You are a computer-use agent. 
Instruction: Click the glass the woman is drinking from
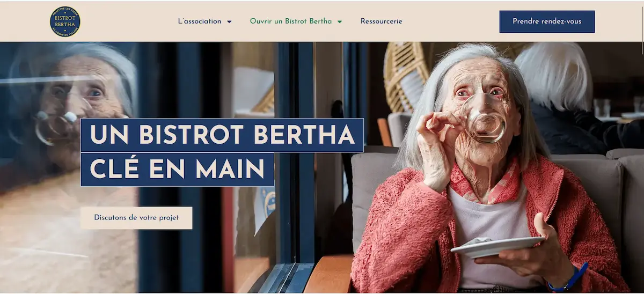484,119
